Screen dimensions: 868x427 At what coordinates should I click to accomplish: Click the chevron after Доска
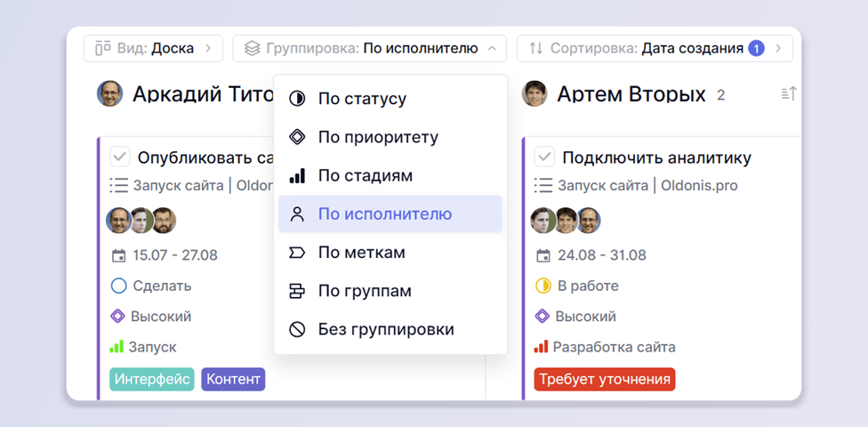point(208,49)
